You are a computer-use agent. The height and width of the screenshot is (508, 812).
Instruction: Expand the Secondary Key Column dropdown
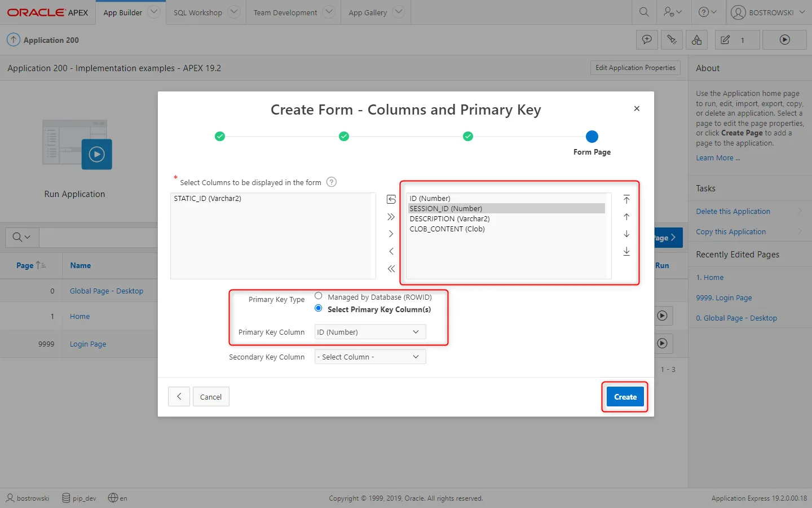[x=370, y=357]
